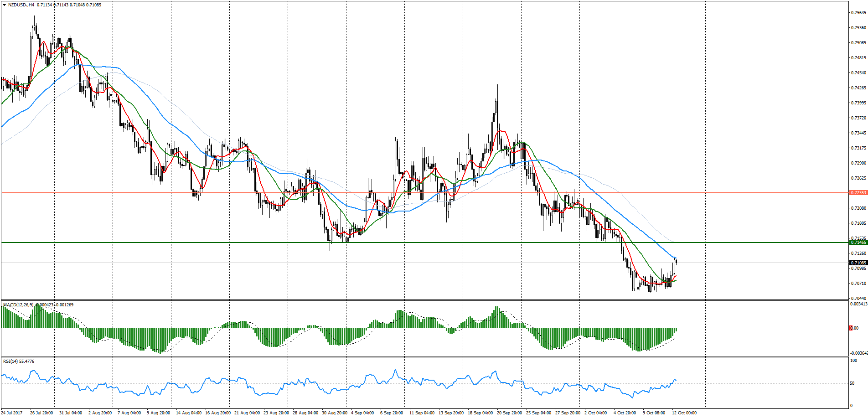This screenshot has height=418, width=868.
Task: Click the RSI 50 level scale label
Action: click(852, 383)
